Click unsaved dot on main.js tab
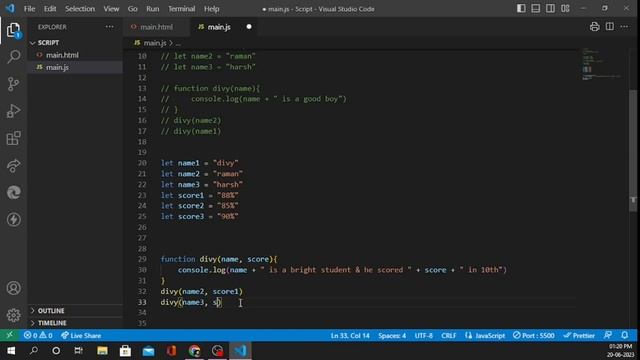The width and height of the screenshot is (640, 360). [x=249, y=27]
